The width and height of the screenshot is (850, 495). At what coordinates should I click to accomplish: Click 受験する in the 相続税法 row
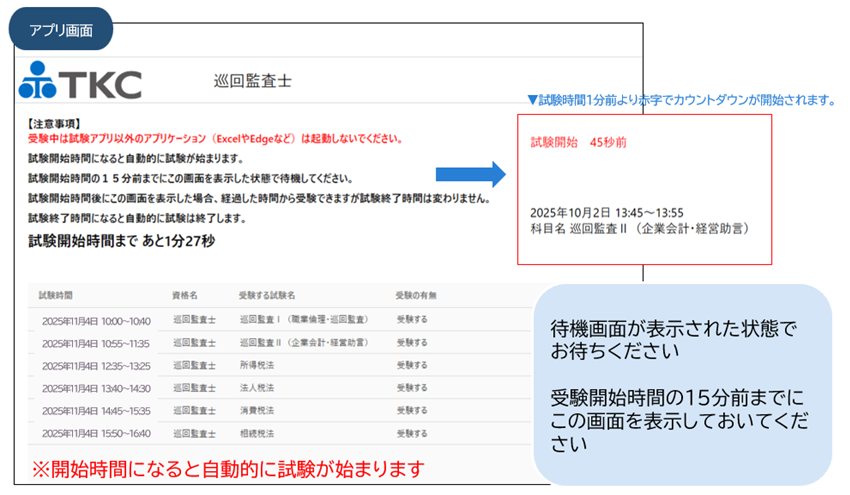coord(412,434)
